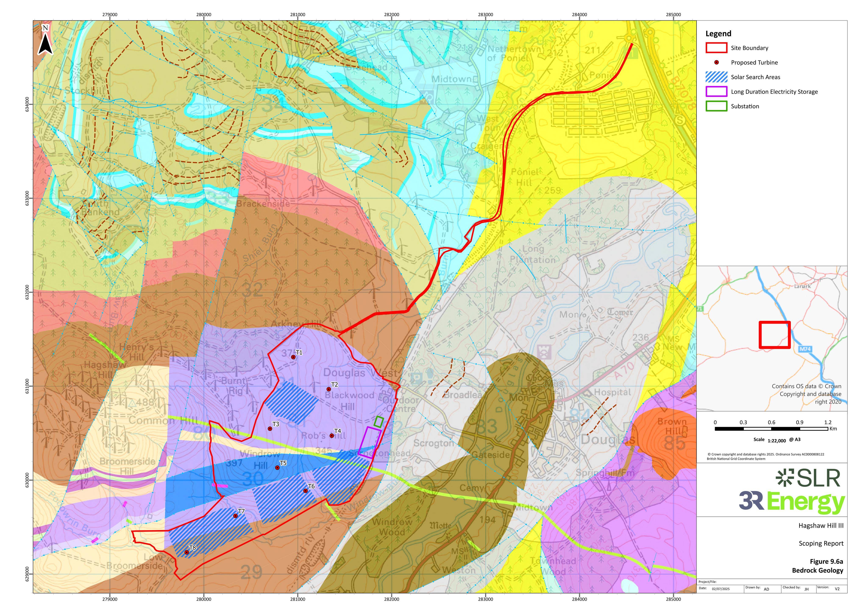Click the green Substation legend swatch
Image resolution: width=868 pixels, height=614 pixels.
coord(716,106)
